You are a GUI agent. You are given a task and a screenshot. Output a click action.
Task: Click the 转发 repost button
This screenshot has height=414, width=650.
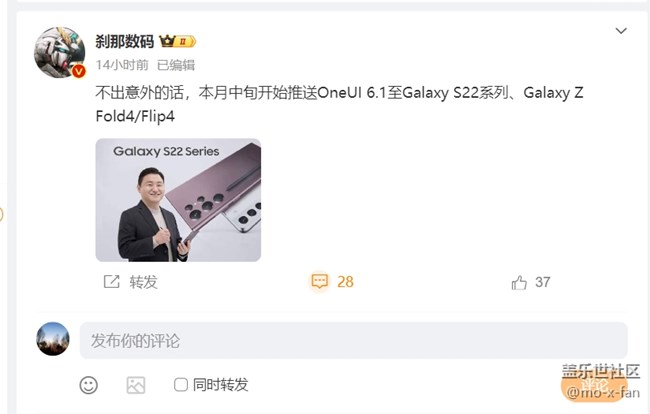point(143,282)
